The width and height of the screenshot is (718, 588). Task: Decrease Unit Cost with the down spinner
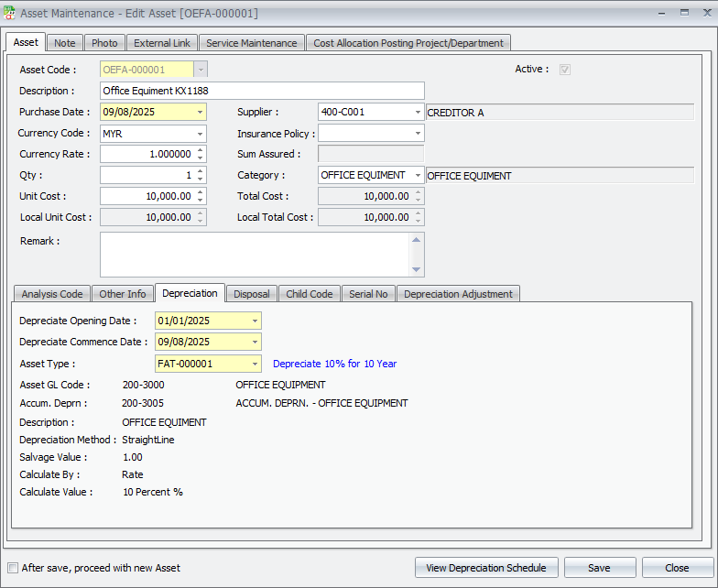200,200
